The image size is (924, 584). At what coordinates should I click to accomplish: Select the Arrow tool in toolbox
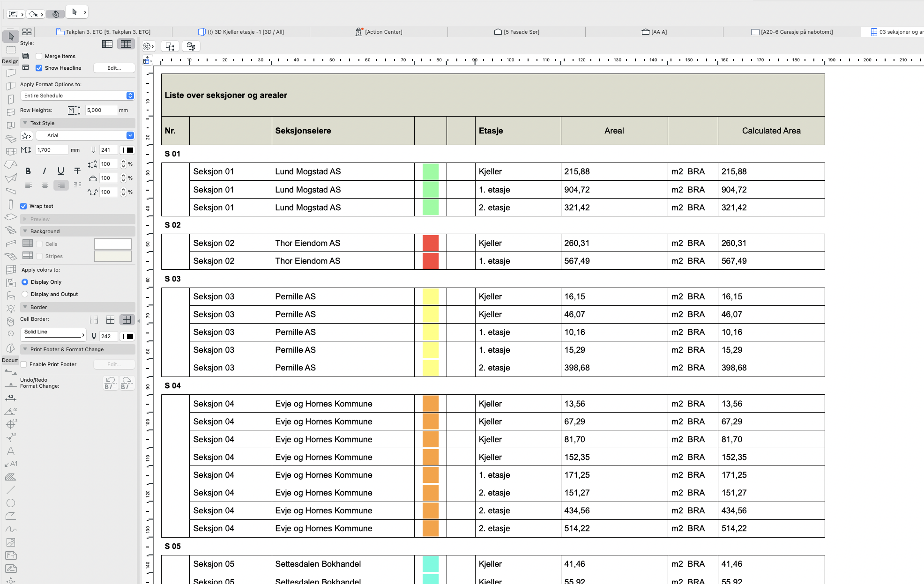pos(11,36)
